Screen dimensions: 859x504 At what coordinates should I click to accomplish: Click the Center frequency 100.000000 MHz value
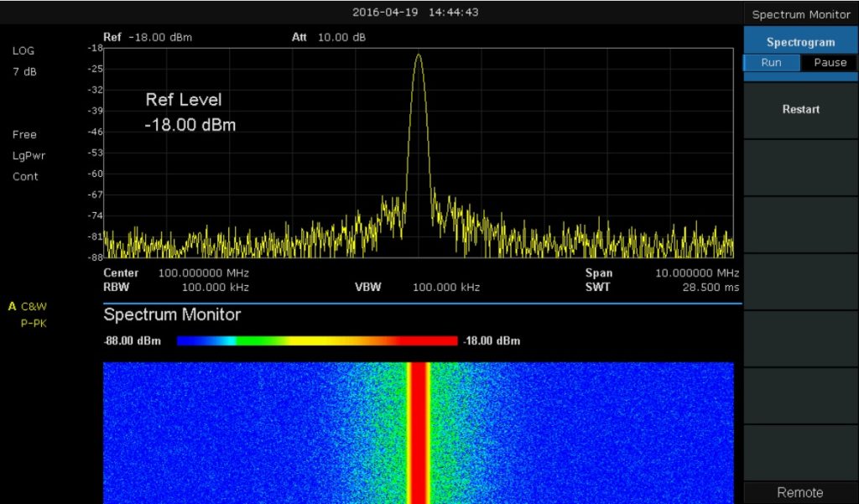coord(203,273)
